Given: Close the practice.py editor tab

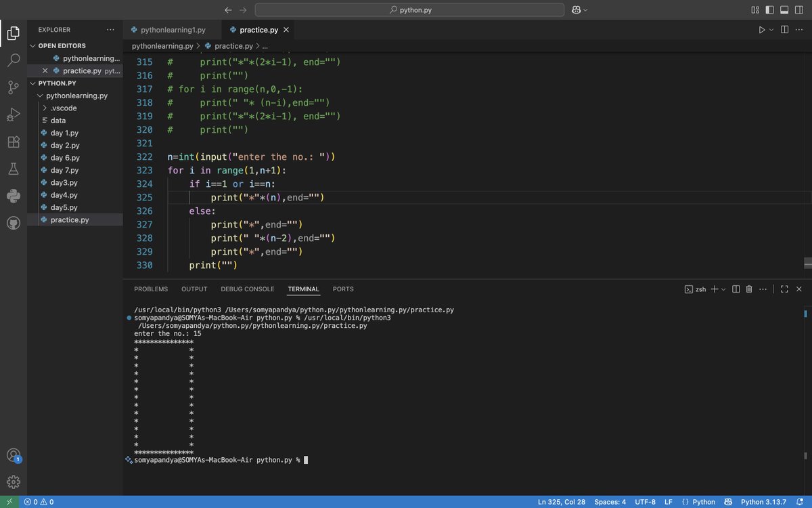Looking at the screenshot, I should (286, 30).
